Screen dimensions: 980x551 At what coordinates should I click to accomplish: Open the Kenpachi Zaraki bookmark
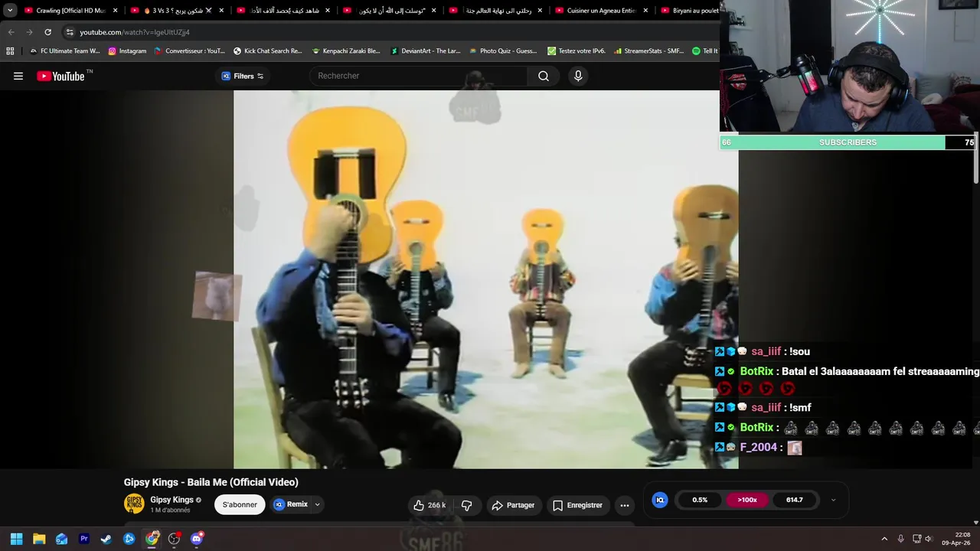(346, 51)
